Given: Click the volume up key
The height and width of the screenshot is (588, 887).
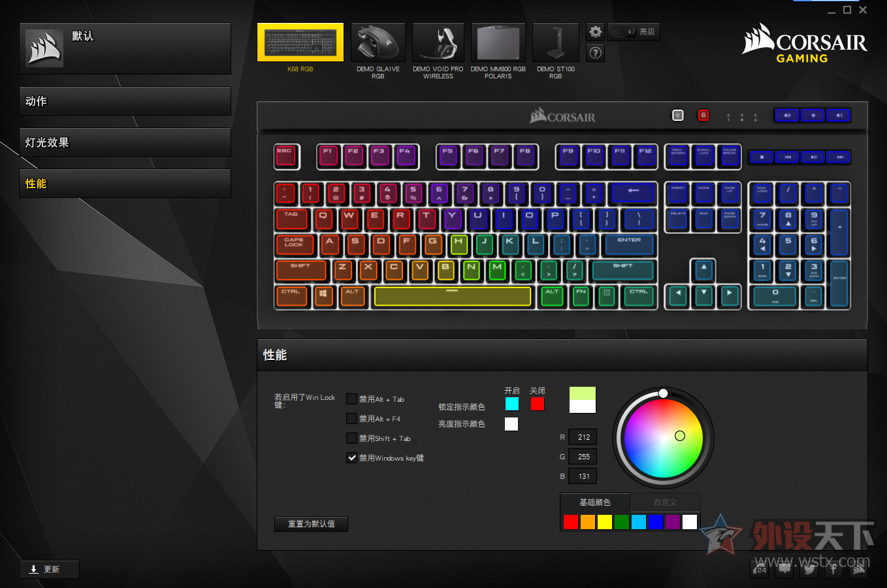Looking at the screenshot, I should click(x=839, y=116).
